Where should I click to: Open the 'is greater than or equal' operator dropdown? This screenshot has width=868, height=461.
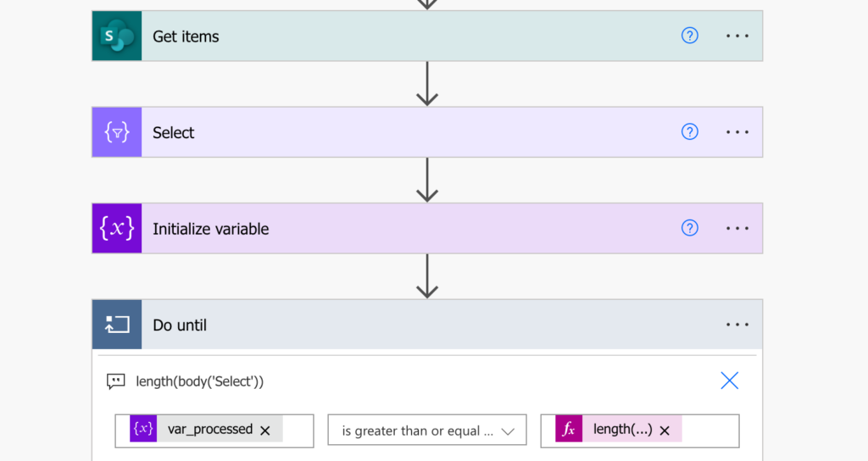[427, 430]
